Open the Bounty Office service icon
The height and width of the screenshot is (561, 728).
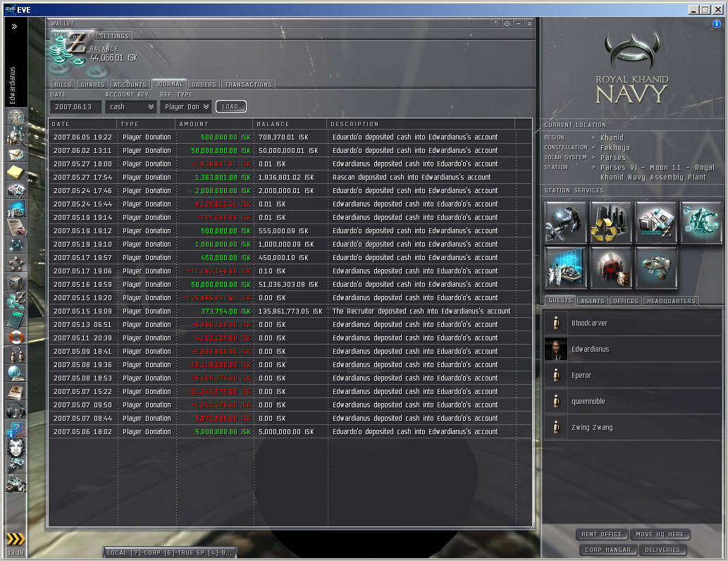coord(610,268)
